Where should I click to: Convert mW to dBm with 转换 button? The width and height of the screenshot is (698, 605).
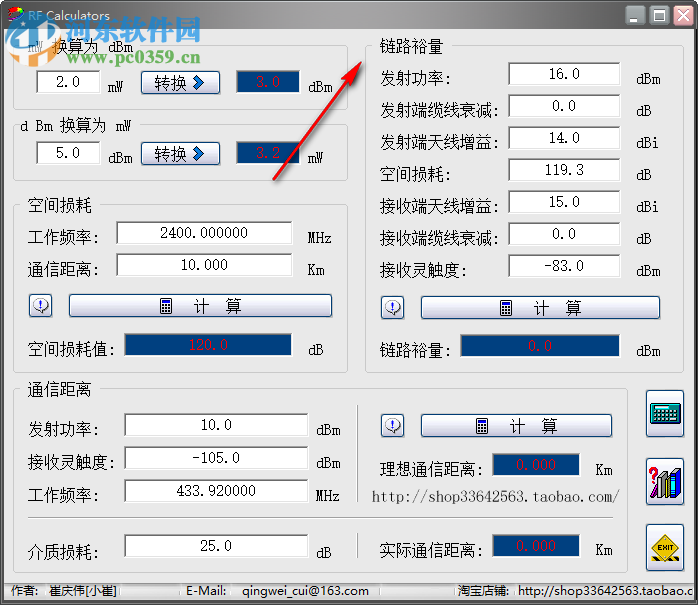[x=180, y=82]
